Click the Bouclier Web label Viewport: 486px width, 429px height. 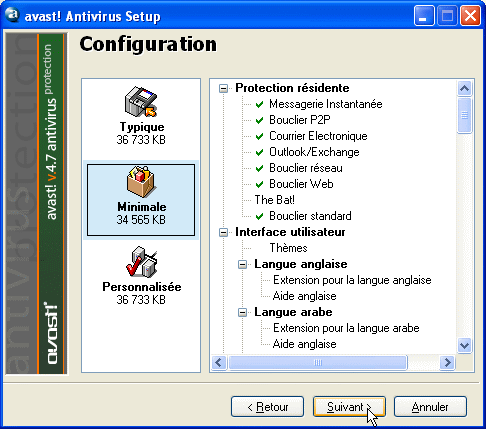tap(301, 184)
